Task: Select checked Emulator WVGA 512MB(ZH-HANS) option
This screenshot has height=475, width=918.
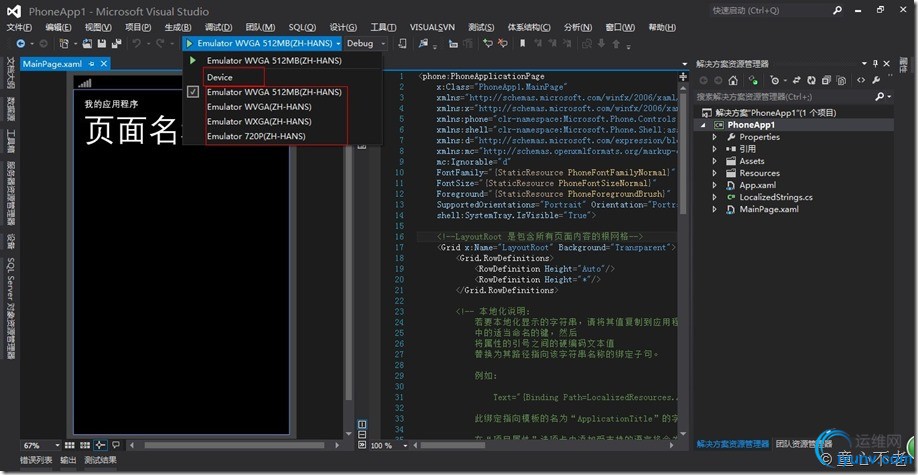Action: pos(273,92)
